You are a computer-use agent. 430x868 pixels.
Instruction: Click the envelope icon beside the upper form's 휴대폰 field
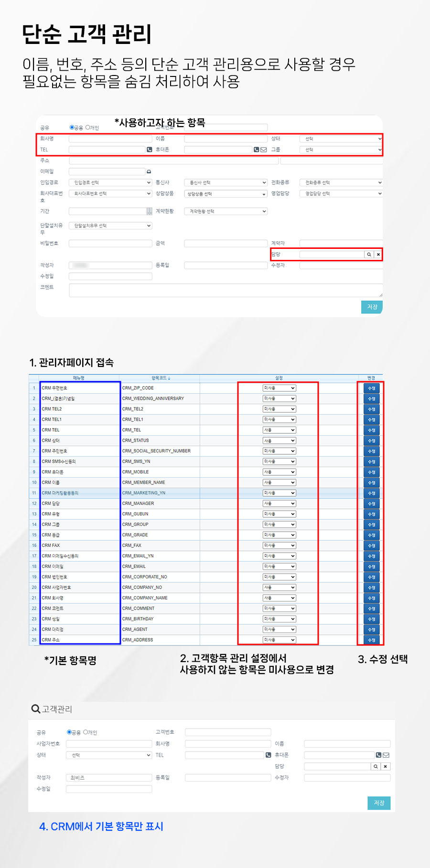click(263, 150)
